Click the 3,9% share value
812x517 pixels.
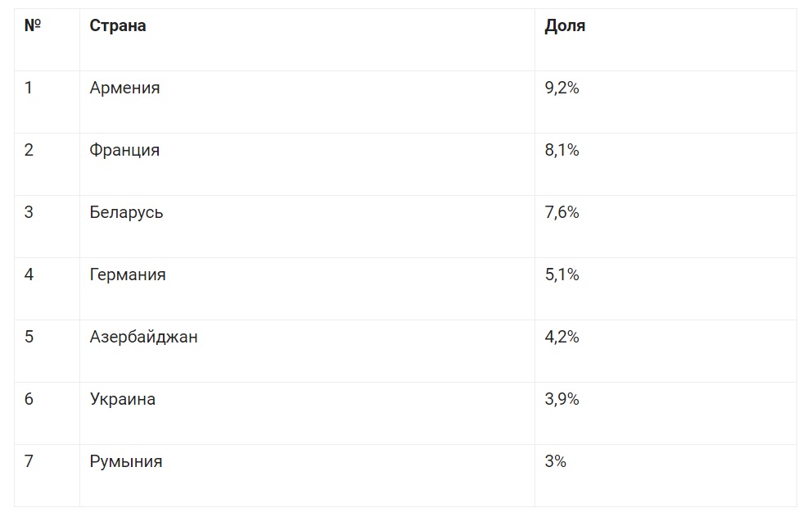[x=562, y=399]
